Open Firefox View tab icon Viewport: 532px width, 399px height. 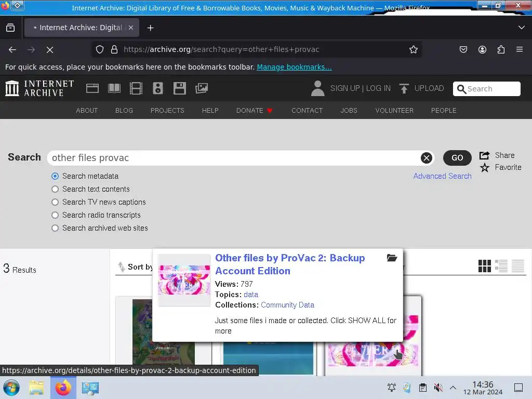[10, 28]
